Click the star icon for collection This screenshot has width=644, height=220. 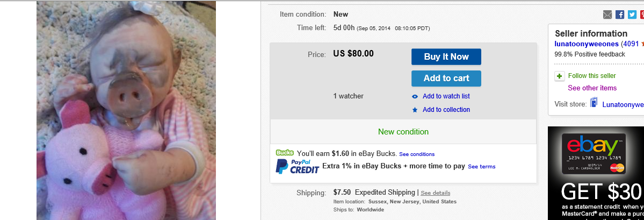[x=415, y=110]
